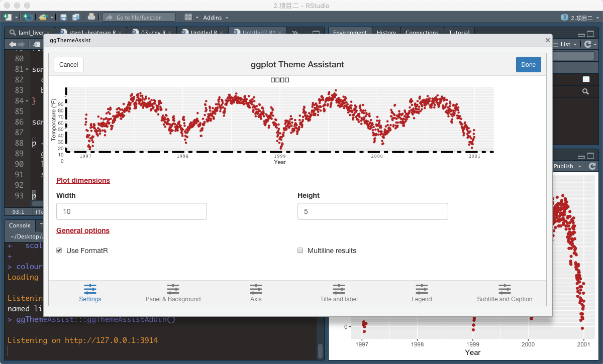The height and width of the screenshot is (364, 603).
Task: Click the Plot dimensions heading link
Action: coord(83,180)
